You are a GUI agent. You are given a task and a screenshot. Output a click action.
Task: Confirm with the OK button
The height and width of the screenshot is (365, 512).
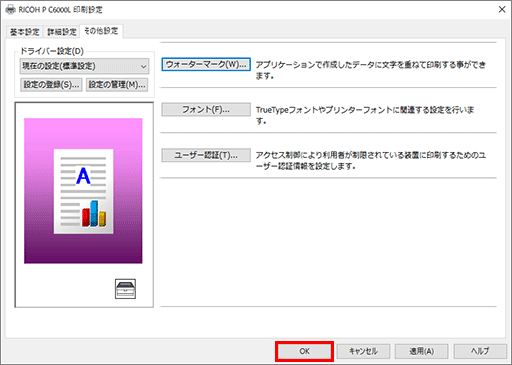[x=304, y=351]
